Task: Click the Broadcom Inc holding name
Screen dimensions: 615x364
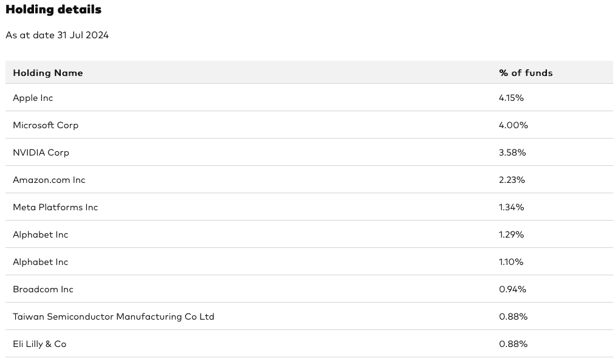Action: (x=43, y=289)
